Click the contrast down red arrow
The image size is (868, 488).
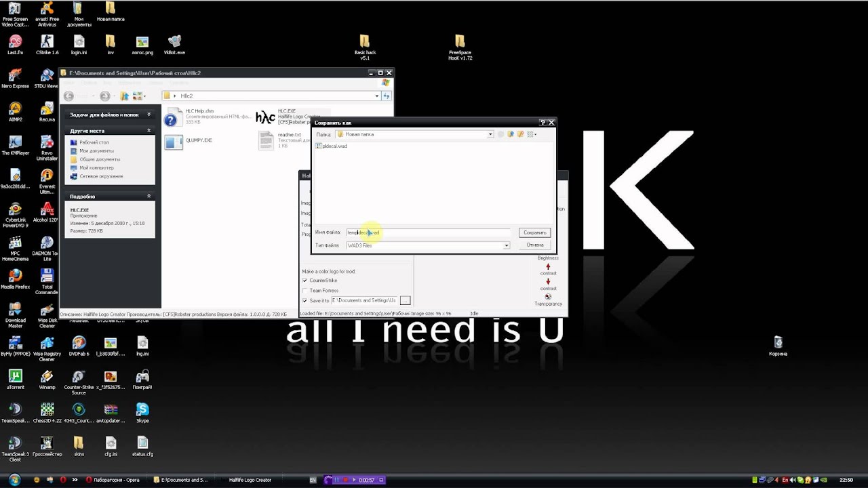tap(548, 281)
